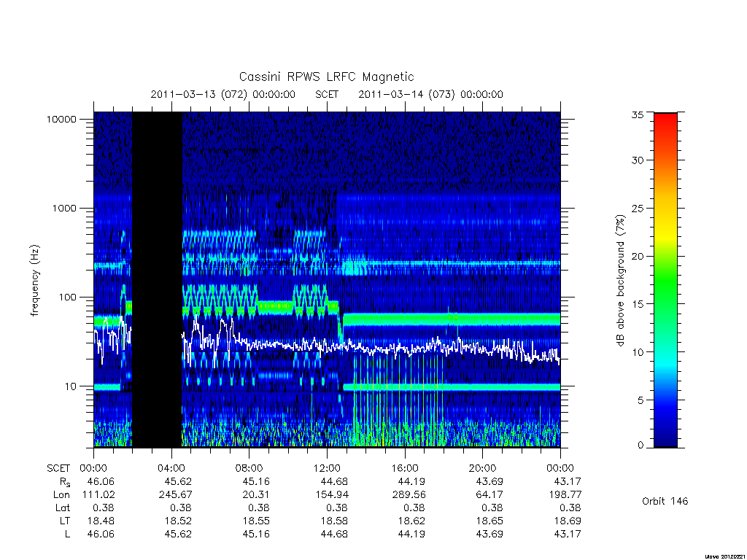This screenshot has height=560, width=747.
Task: Click the '20:00' SCET time label
Action: click(483, 469)
